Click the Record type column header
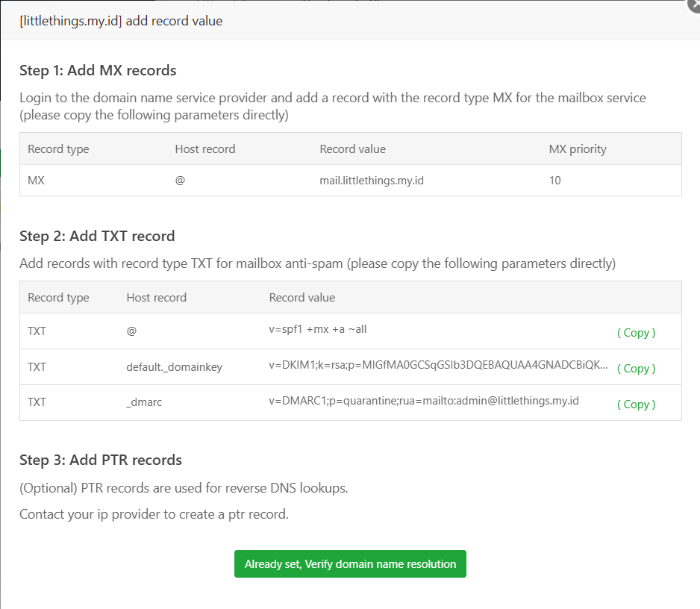The image size is (700, 609). (58, 149)
